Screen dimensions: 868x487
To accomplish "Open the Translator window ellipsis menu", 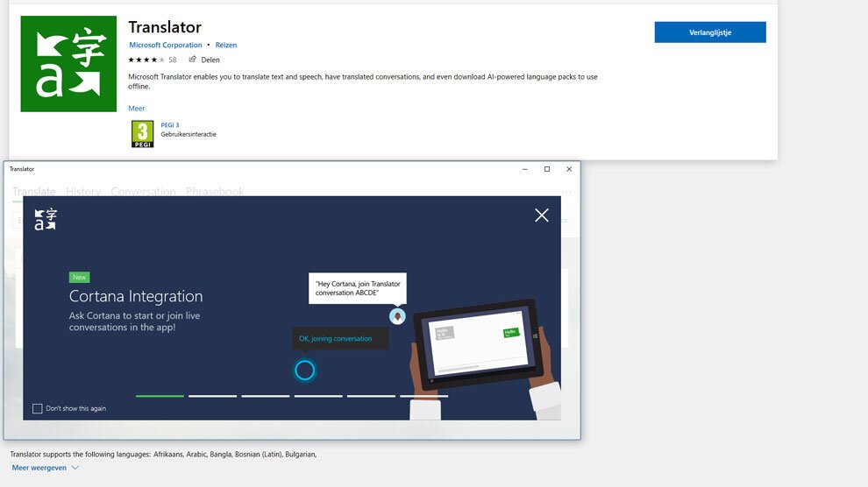I will [x=567, y=191].
